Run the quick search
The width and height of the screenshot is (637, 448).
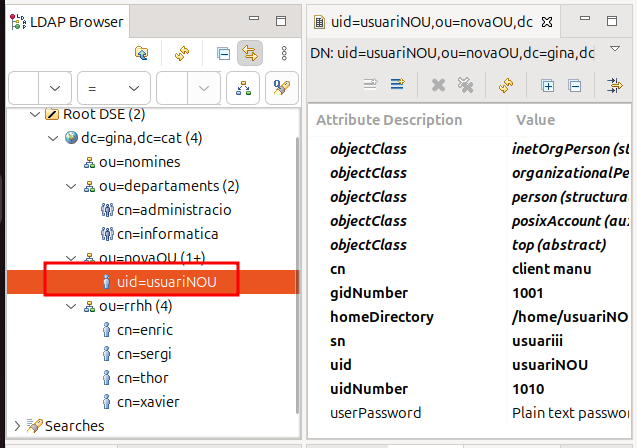[x=281, y=88]
